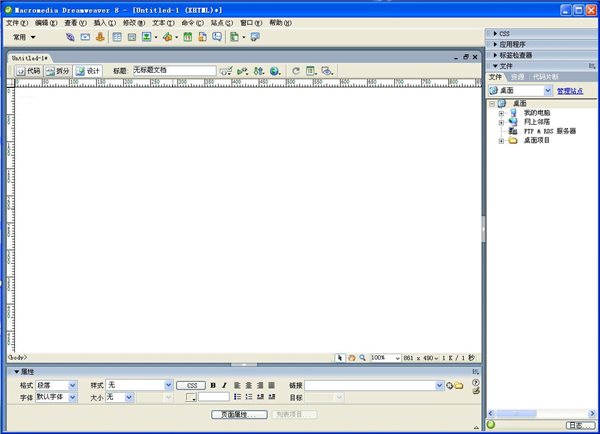
Task: Click the Hyperlink insert icon
Action: (x=70, y=37)
